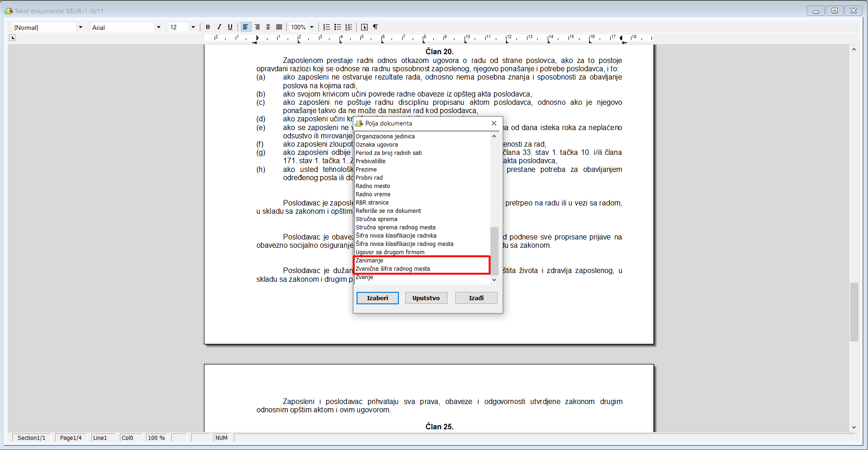The image size is (868, 450).
Task: Select 'Zvanična šifra radnog mesta' field
Action: [422, 269]
